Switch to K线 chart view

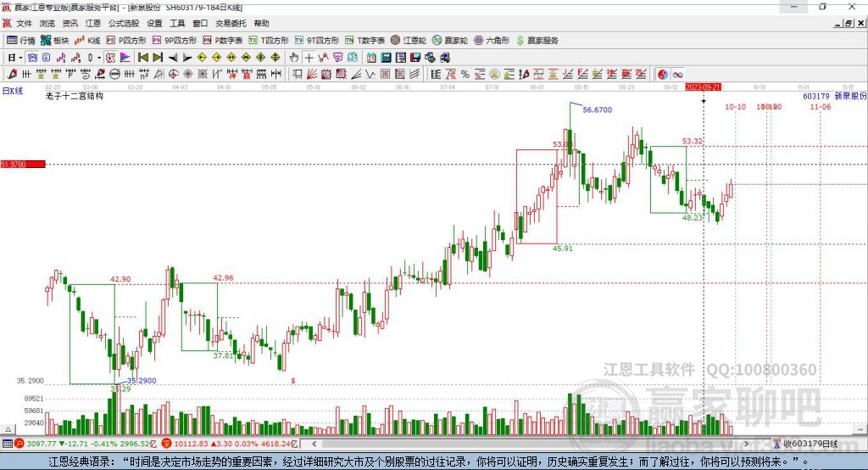pyautogui.click(x=87, y=41)
